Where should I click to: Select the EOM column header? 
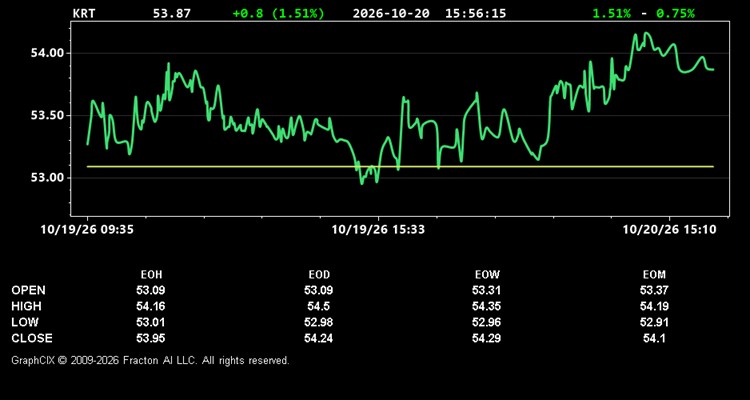coord(654,275)
